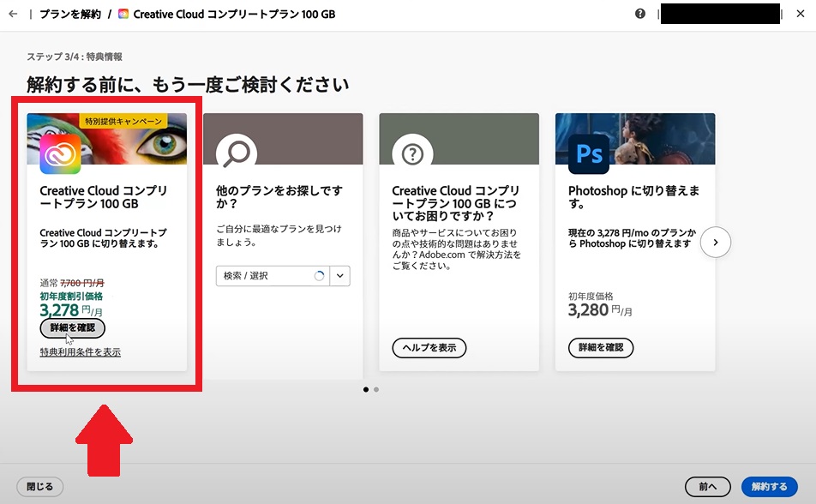Expand the 検索 / 選択 dropdown arrow
The image size is (816, 504).
[x=339, y=276]
